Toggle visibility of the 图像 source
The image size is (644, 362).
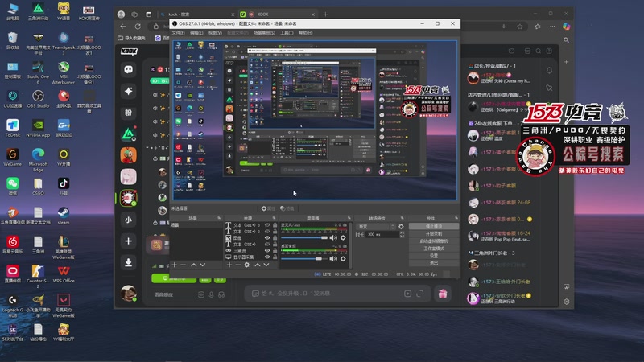[x=267, y=237]
